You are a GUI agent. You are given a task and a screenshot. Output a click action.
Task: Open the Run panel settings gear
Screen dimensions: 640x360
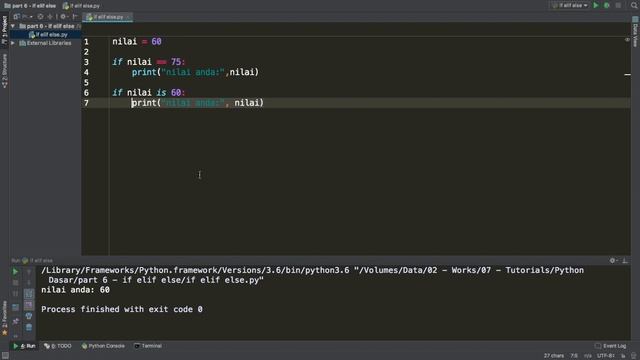point(613,260)
